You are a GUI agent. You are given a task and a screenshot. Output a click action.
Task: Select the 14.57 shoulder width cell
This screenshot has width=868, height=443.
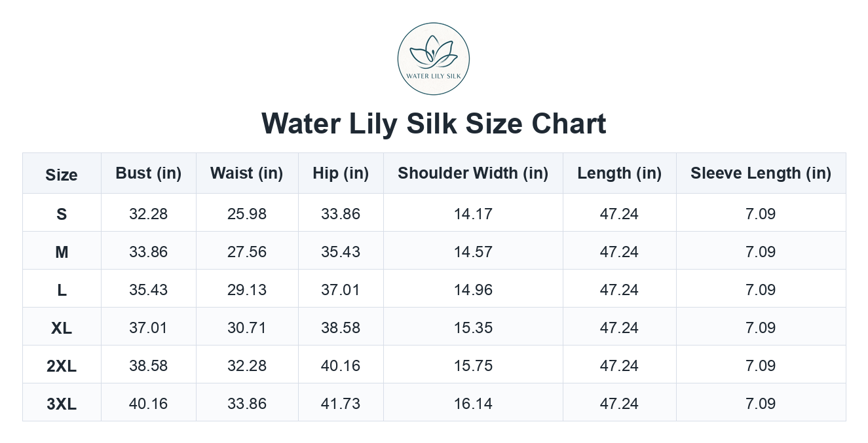473,252
